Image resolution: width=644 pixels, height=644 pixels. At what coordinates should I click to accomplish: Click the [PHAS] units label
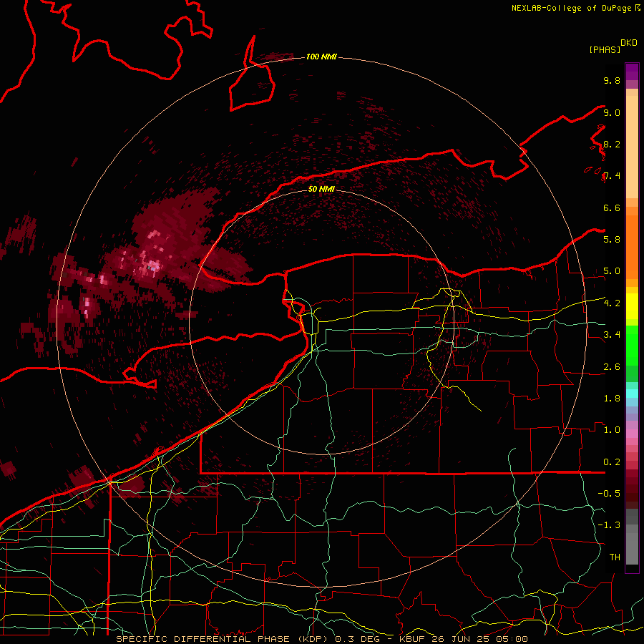click(605, 49)
